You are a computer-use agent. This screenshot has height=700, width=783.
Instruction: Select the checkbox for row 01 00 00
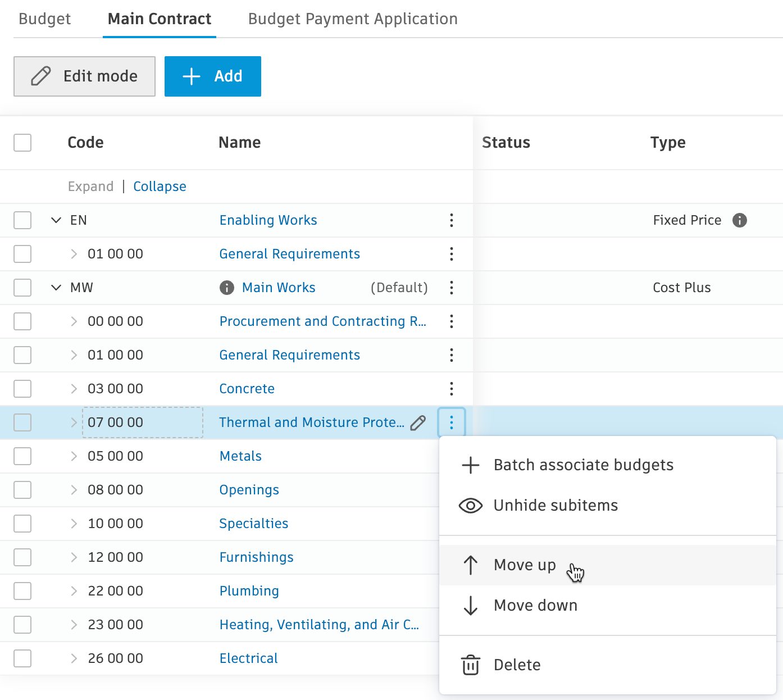(x=22, y=254)
